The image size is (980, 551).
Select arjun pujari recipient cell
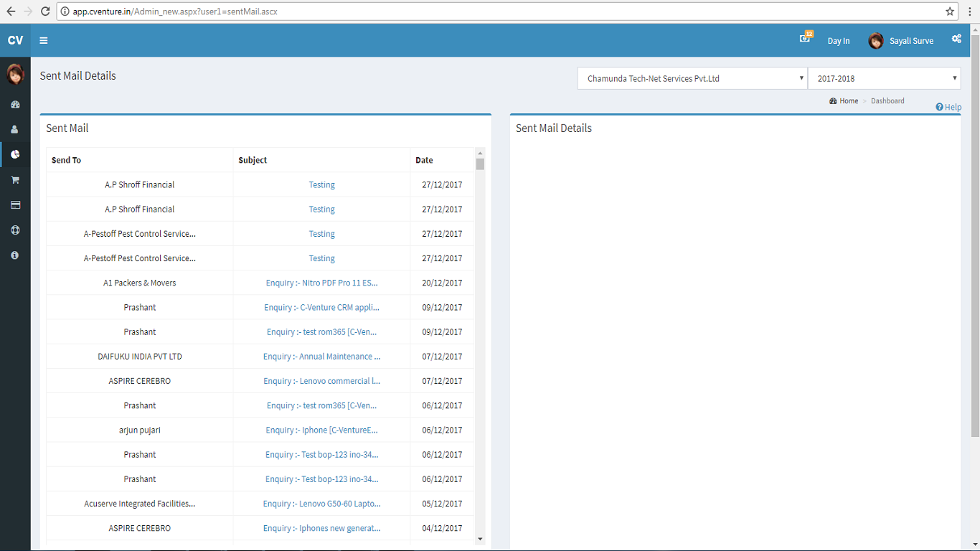[x=140, y=430]
